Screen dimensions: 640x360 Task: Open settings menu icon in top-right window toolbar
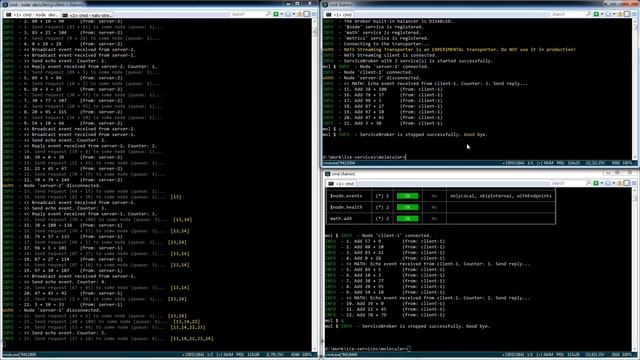pos(634,14)
